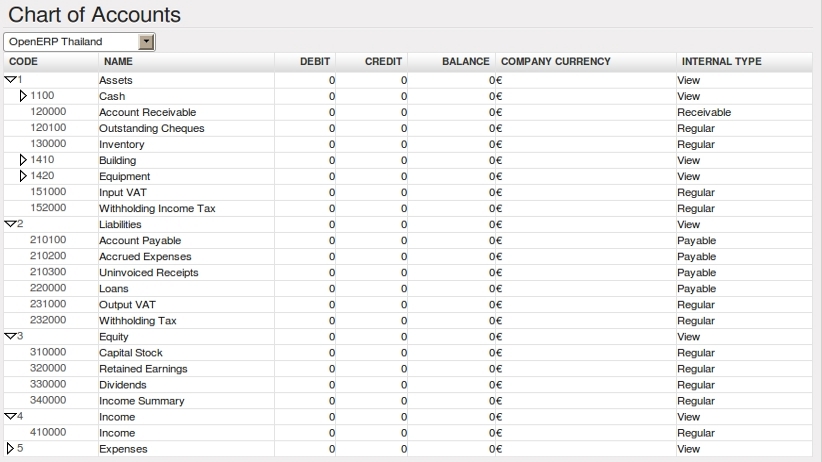Click the DEBIT column header
This screenshot has width=822, height=462.
[315, 61]
